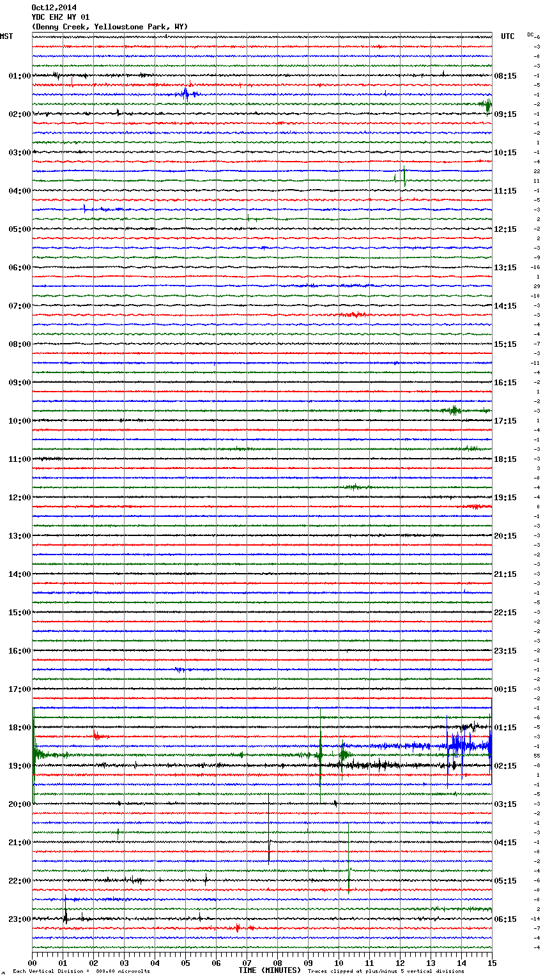This screenshot has height=980, width=543.
Task: Click the 20:15 UTC time label
Action: tap(505, 536)
